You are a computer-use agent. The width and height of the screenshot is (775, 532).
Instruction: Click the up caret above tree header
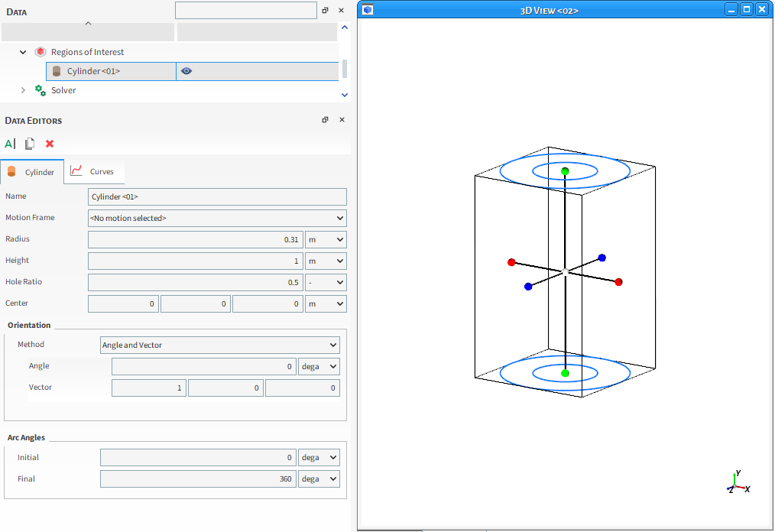tap(88, 23)
